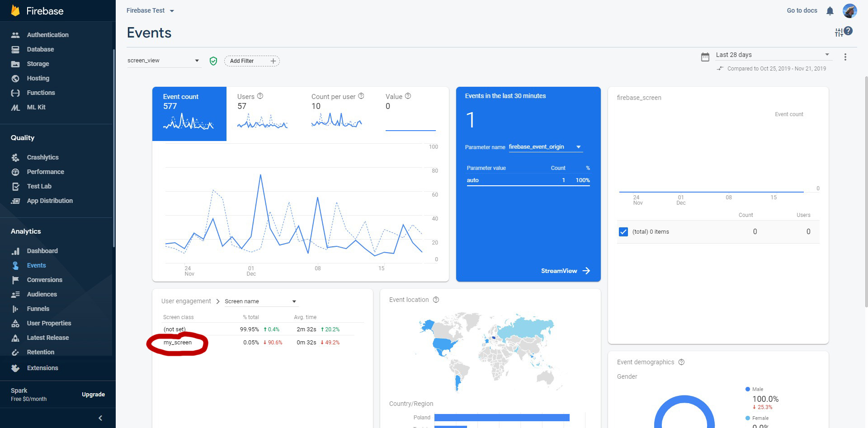Click the Firebase logo icon

tap(15, 10)
